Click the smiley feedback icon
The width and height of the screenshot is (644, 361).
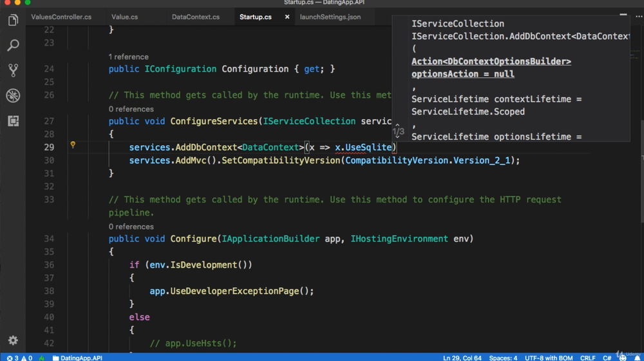(x=623, y=358)
